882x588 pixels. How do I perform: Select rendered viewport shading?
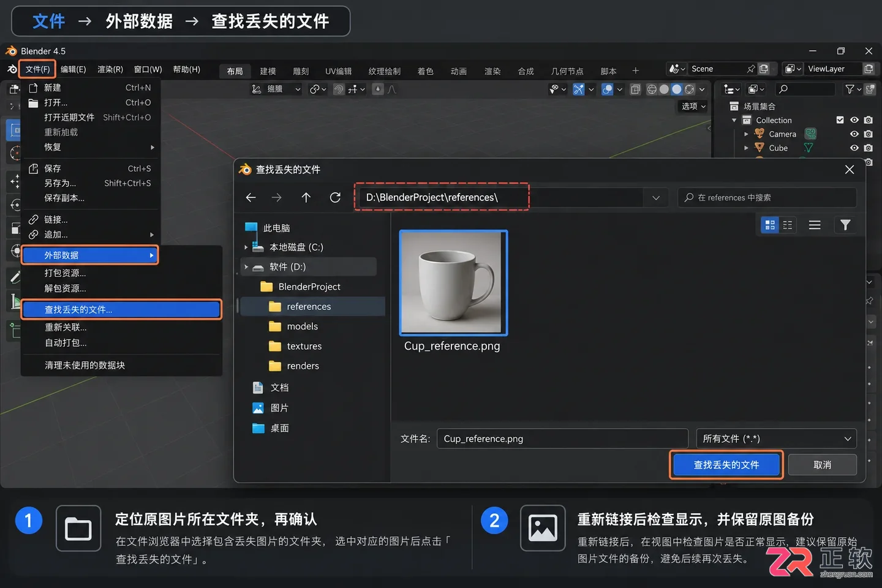pyautogui.click(x=690, y=89)
